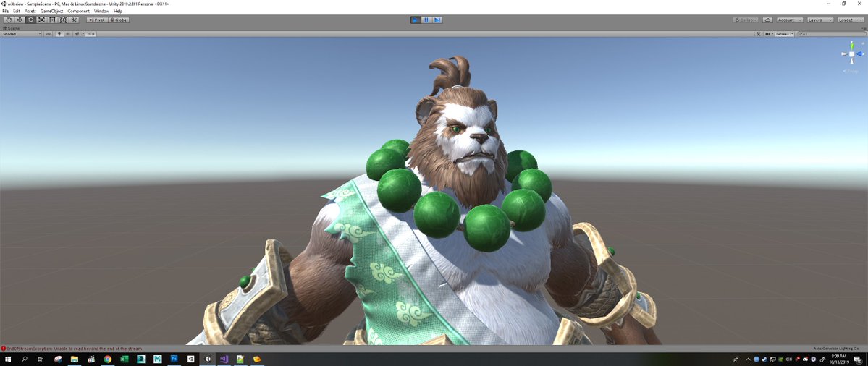868x366 pixels.
Task: Select the Scene tab
Action: (x=11, y=28)
